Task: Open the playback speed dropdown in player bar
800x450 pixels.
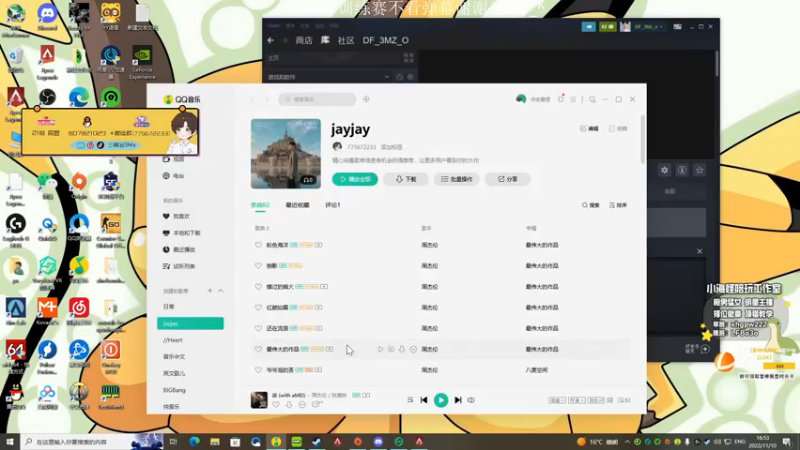Action: [557, 400]
